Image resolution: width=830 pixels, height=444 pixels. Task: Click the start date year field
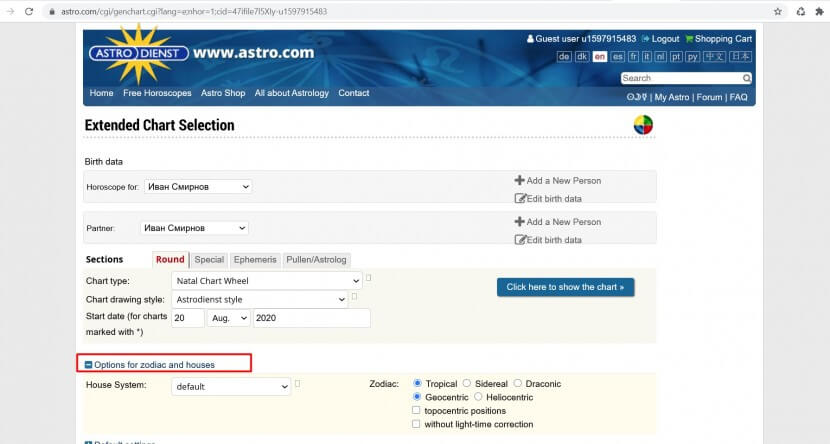point(311,318)
